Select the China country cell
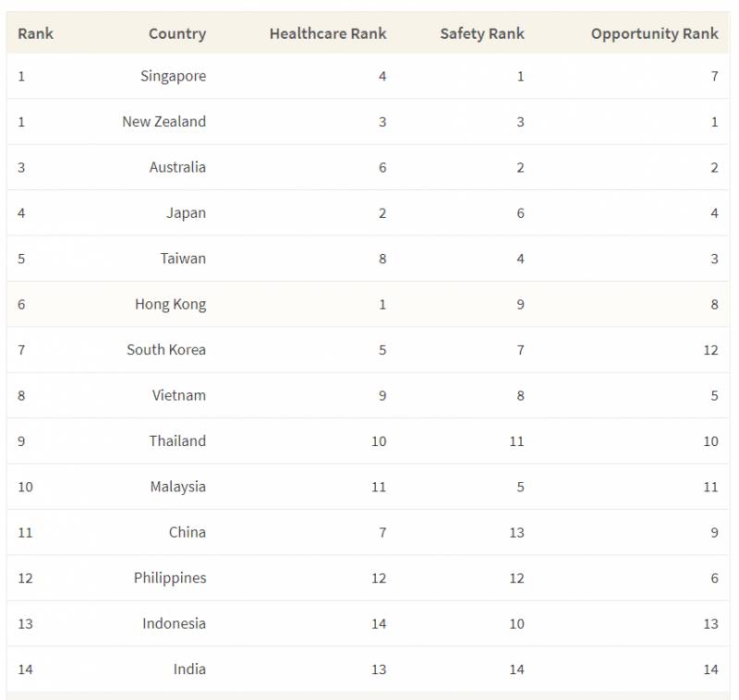 coord(187,532)
